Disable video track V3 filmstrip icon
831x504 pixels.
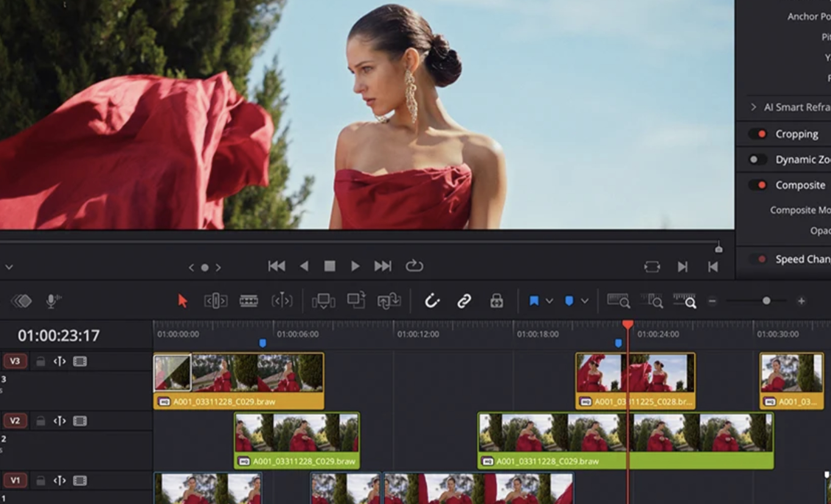[80, 361]
